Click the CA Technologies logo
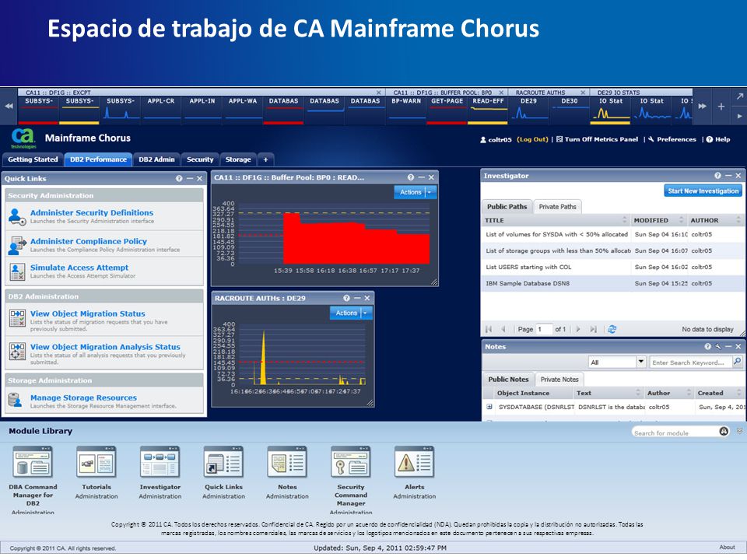 [23, 138]
